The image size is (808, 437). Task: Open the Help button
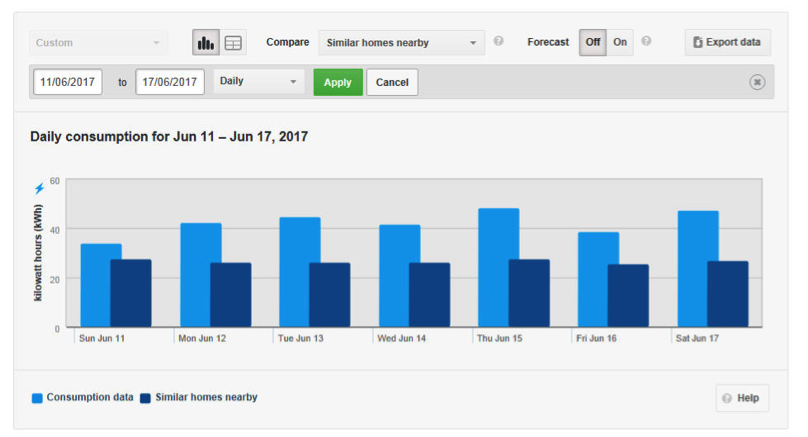pos(742,398)
